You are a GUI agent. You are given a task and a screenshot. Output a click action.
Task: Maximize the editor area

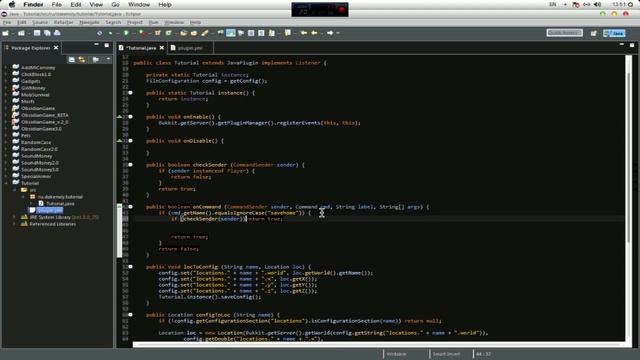pyautogui.click(x=631, y=45)
